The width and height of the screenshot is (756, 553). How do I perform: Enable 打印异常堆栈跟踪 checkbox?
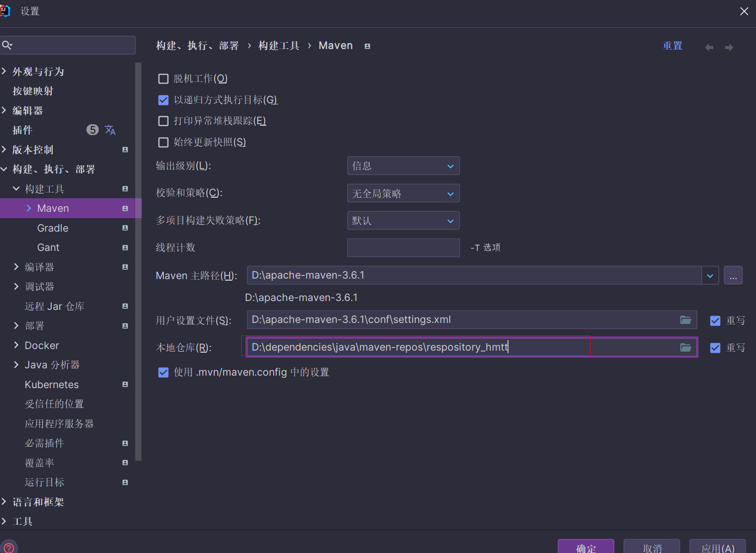163,121
